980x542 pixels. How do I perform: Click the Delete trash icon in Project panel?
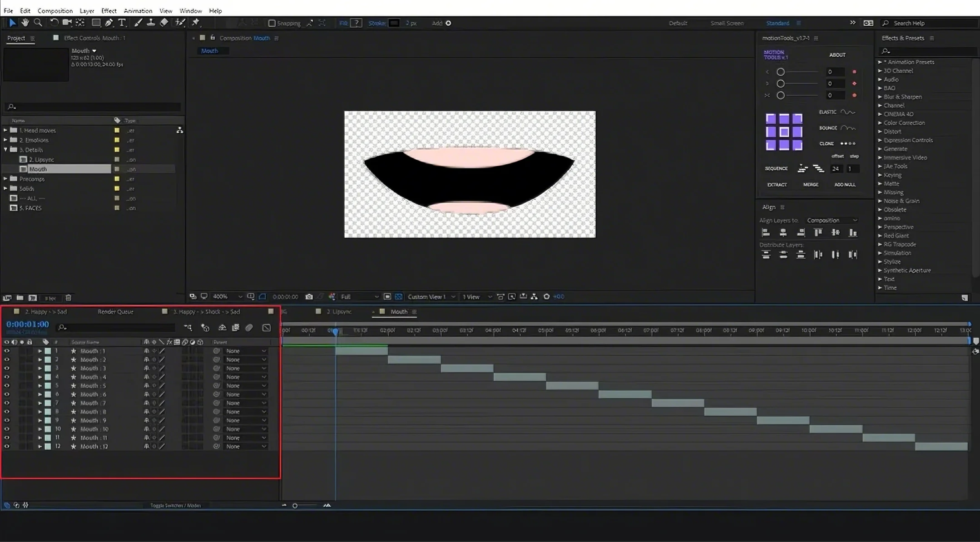69,298
